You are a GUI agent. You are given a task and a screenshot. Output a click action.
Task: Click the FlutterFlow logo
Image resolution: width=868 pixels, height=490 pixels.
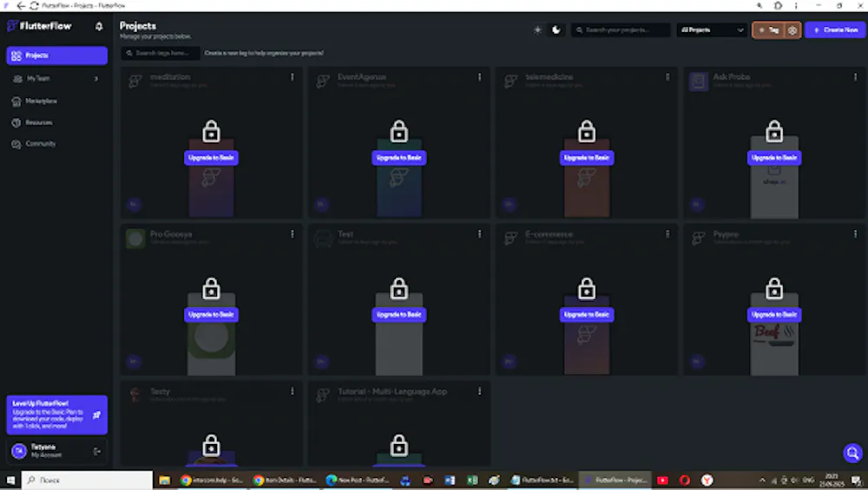(x=39, y=26)
